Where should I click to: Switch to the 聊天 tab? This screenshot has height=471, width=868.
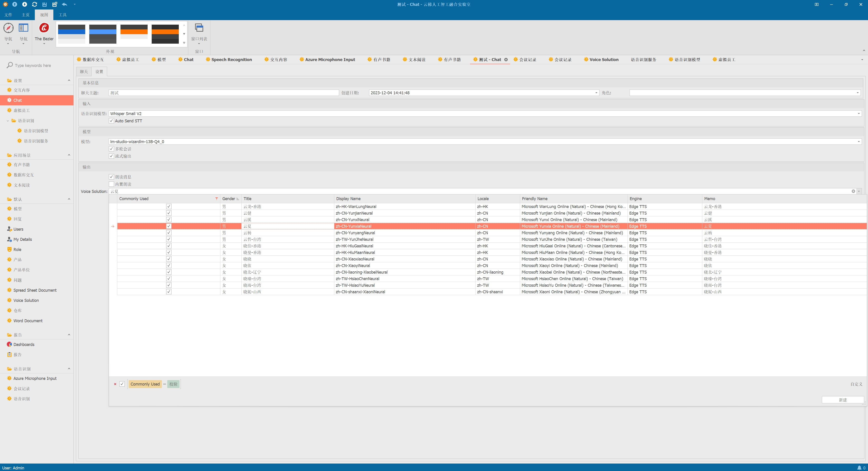[84, 71]
